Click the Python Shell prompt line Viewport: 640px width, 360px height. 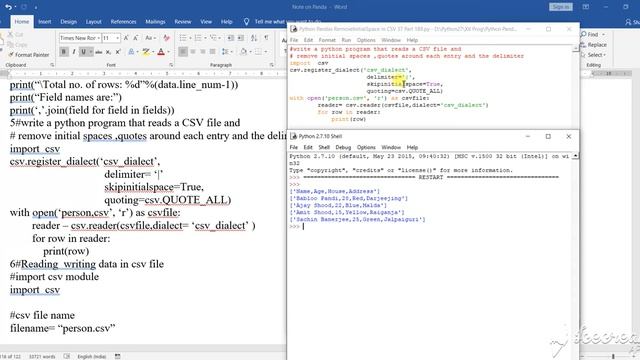[x=430, y=227]
